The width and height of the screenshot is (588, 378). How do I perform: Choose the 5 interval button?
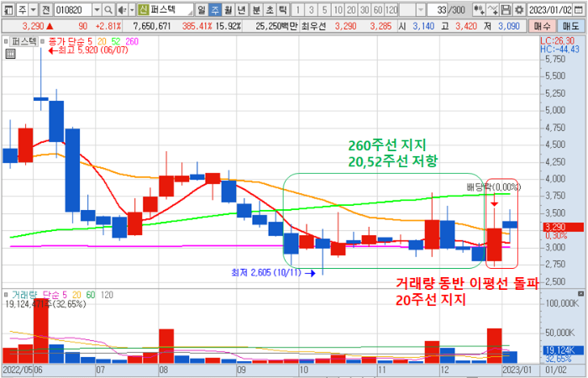point(325,9)
